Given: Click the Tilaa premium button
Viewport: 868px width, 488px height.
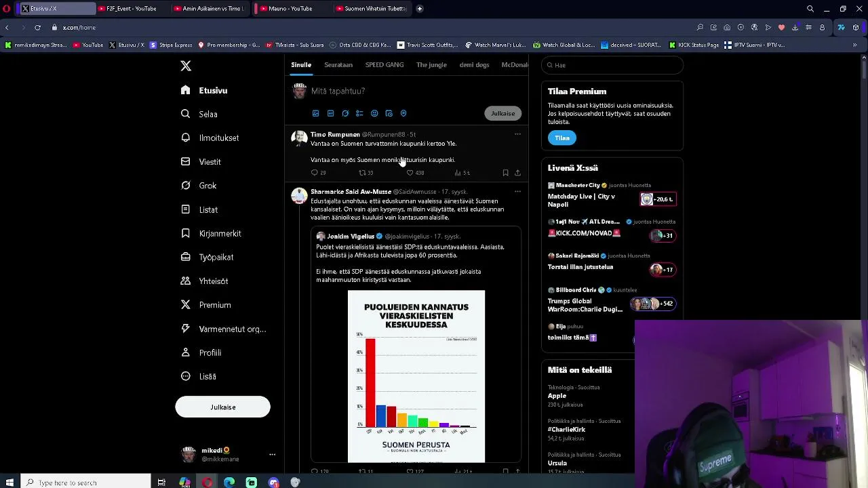Looking at the screenshot, I should pyautogui.click(x=562, y=138).
